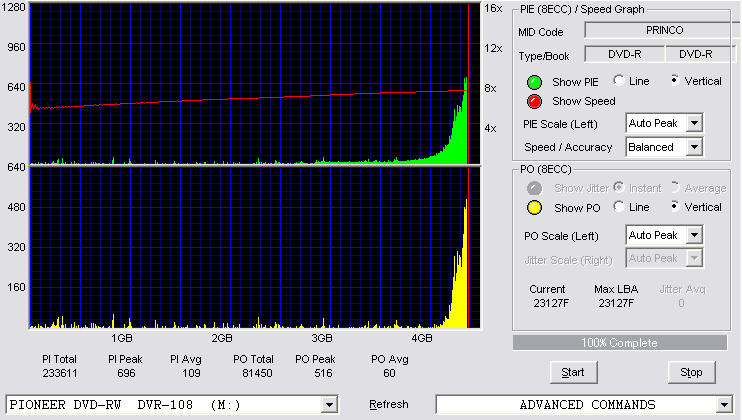Image resolution: width=742 pixels, height=420 pixels.
Task: Click the Max LBA value 23127F
Action: coord(616,303)
